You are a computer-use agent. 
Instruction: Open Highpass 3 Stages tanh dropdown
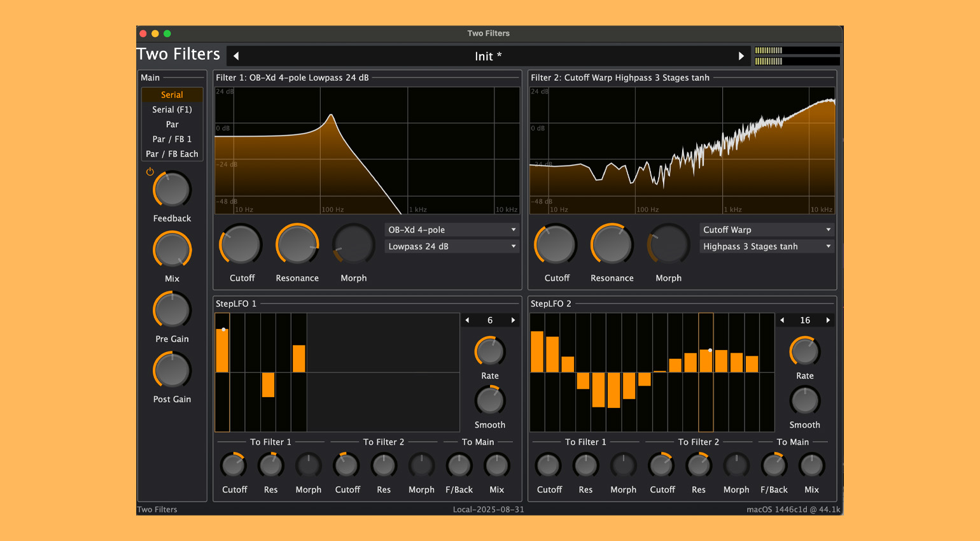coord(767,246)
